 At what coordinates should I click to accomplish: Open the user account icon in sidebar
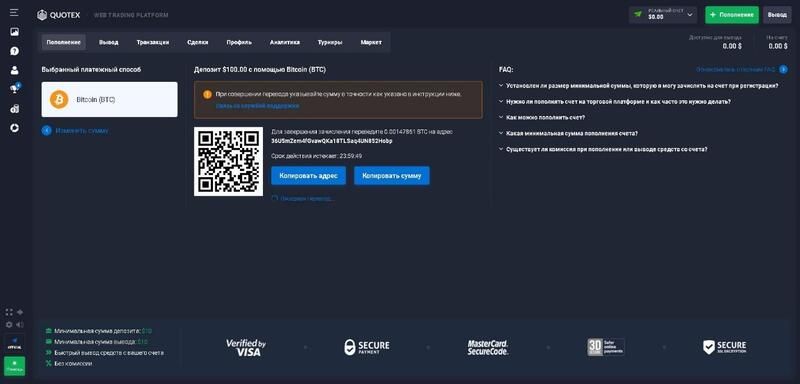click(x=14, y=70)
